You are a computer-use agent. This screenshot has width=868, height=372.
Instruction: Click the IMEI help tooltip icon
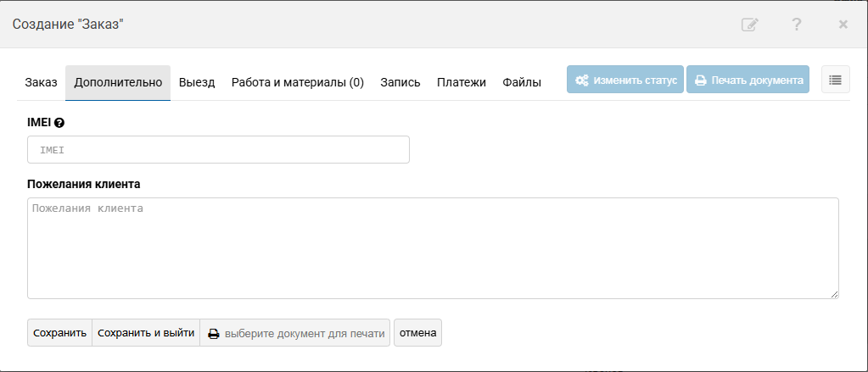[59, 123]
